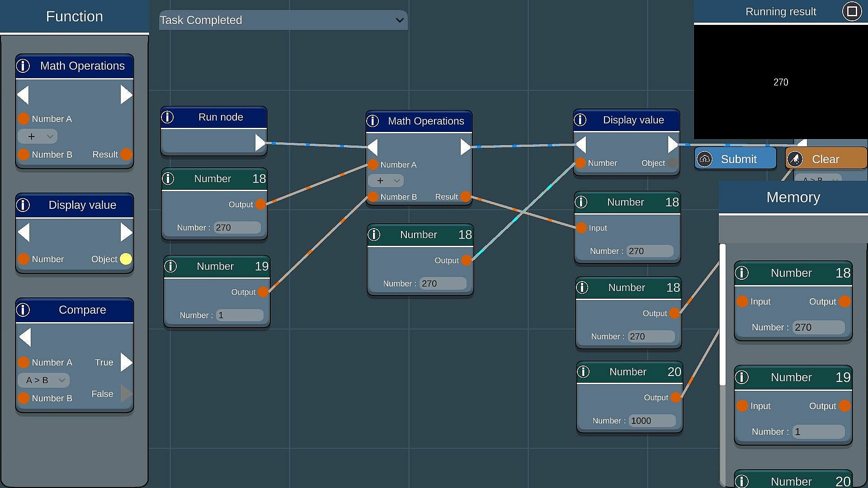Click Number field showing 1000

point(651,421)
